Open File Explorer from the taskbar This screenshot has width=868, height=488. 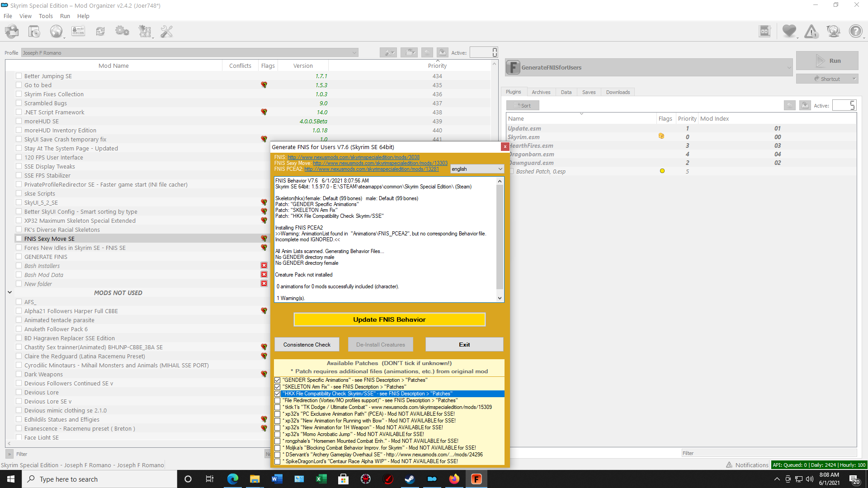tap(255, 479)
